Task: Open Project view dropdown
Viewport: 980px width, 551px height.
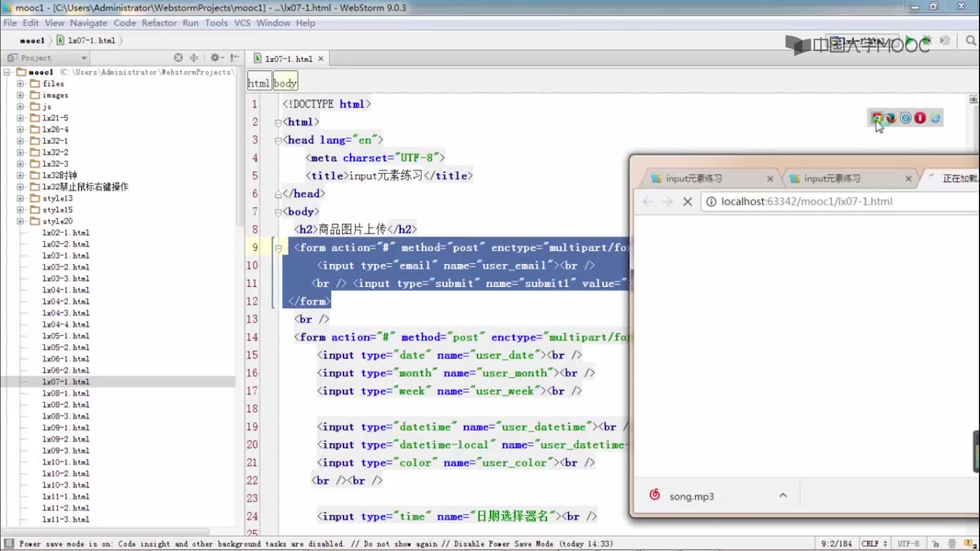Action: 47,58
